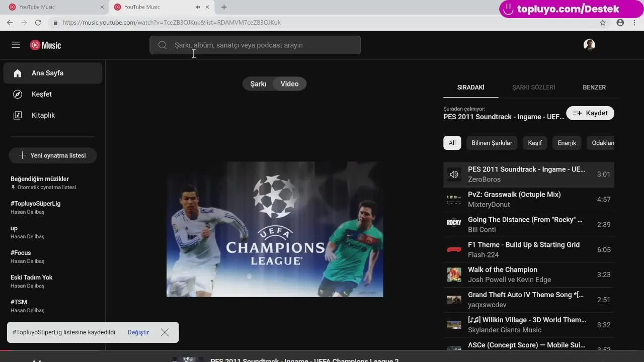The height and width of the screenshot is (362, 644).
Task: Select the ŞARKI SÖZLERİ tab
Action: tap(533, 87)
